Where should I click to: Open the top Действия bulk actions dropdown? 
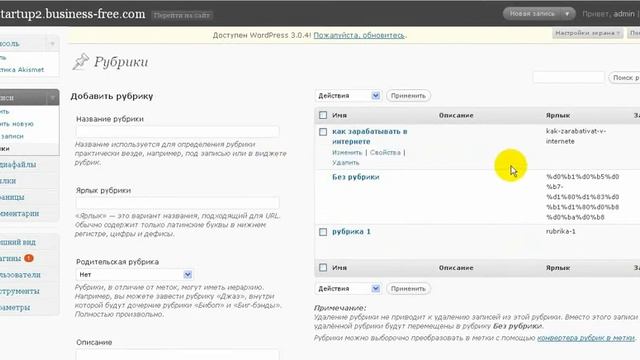(348, 96)
